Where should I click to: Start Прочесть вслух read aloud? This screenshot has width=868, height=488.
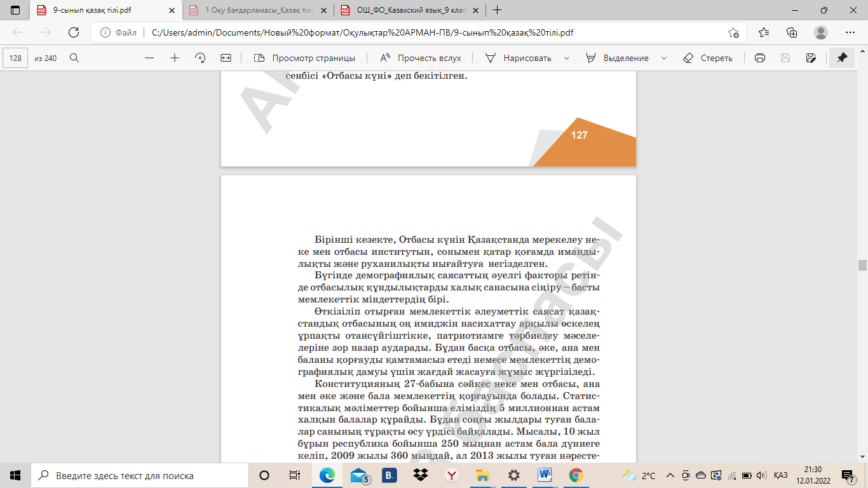421,58
